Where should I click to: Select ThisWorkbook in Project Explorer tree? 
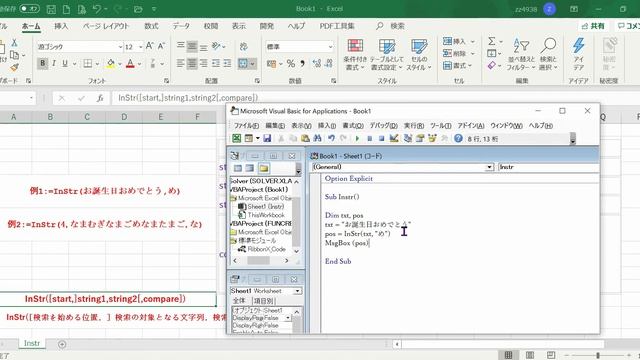pos(266,215)
